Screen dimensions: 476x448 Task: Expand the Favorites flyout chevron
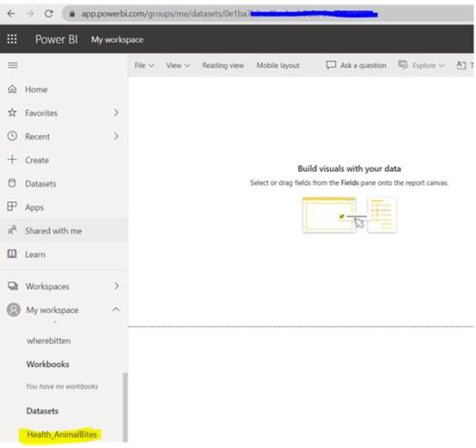[x=116, y=113]
